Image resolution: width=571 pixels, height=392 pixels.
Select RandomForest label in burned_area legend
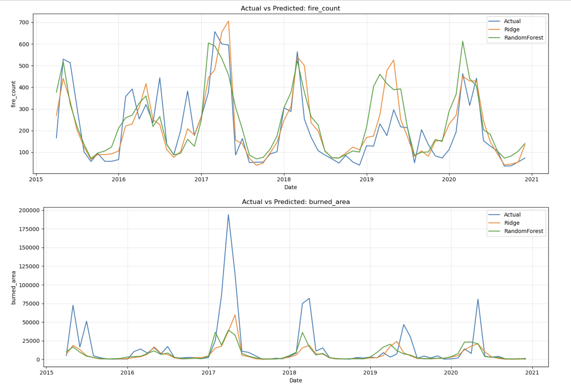(523, 231)
